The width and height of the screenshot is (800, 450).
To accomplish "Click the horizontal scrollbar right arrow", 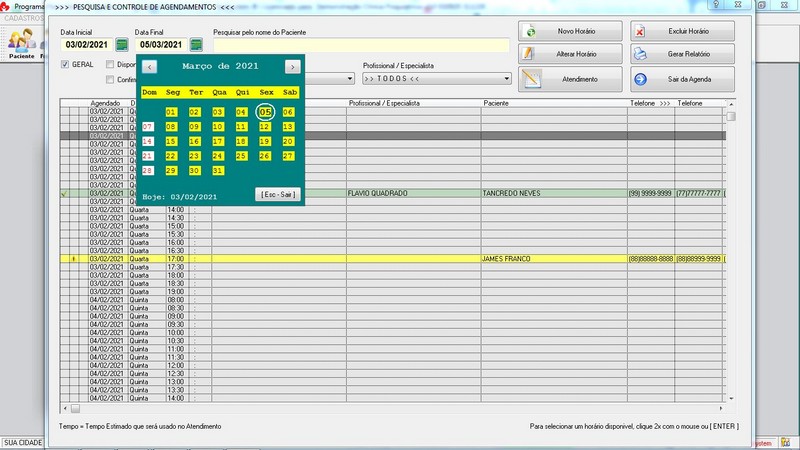I will click(721, 409).
